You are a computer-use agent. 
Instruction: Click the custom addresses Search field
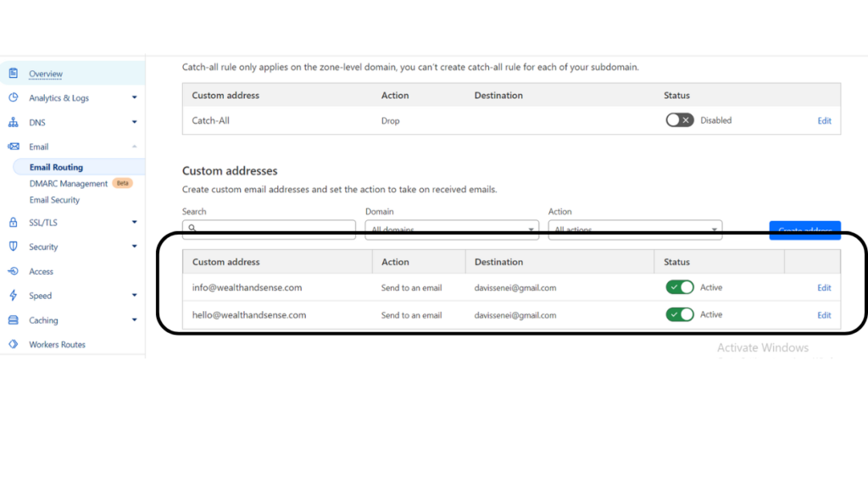click(x=269, y=229)
